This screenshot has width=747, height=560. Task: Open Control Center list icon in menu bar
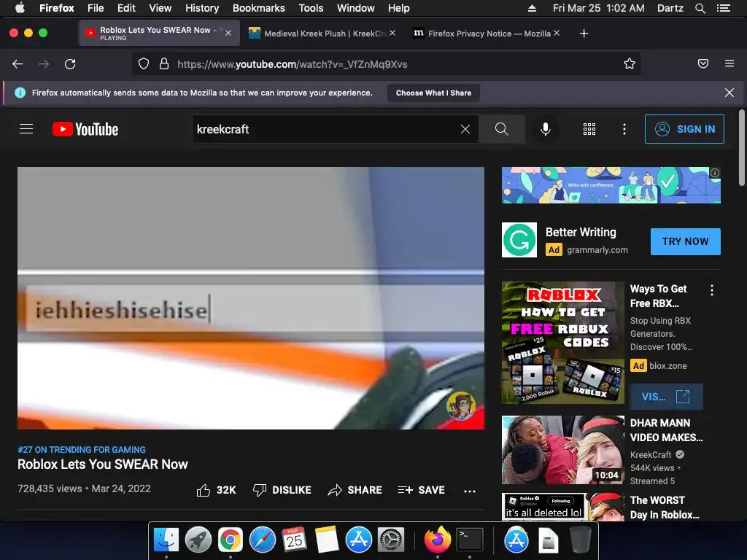[x=724, y=8]
